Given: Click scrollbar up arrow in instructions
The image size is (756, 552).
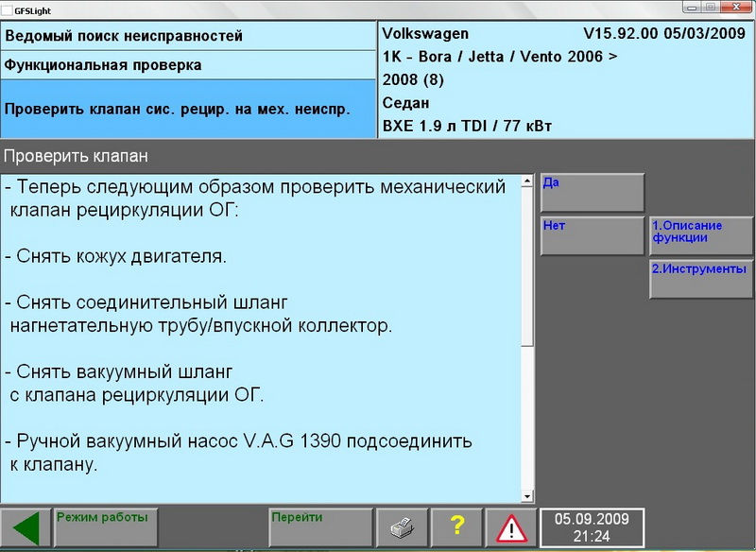Looking at the screenshot, I should pyautogui.click(x=527, y=181).
